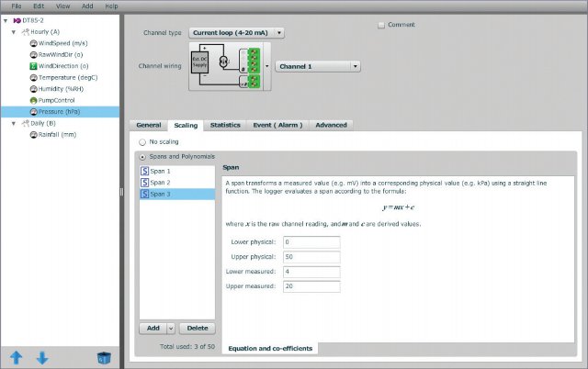Click the blue recycle bin icon
The width and height of the screenshot is (588, 369).
click(104, 357)
